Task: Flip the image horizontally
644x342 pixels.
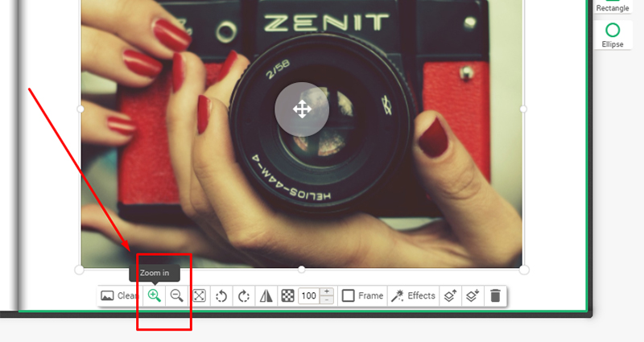Action: point(266,295)
